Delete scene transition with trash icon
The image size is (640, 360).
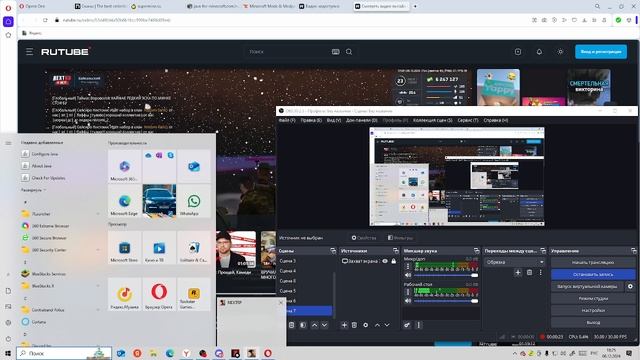click(529, 272)
